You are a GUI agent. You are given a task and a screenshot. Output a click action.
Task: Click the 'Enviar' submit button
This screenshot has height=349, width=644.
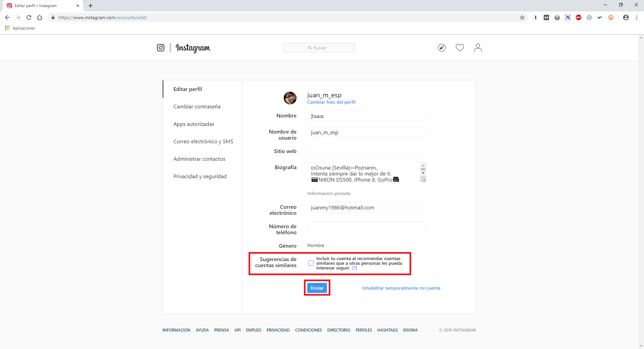[x=317, y=288]
